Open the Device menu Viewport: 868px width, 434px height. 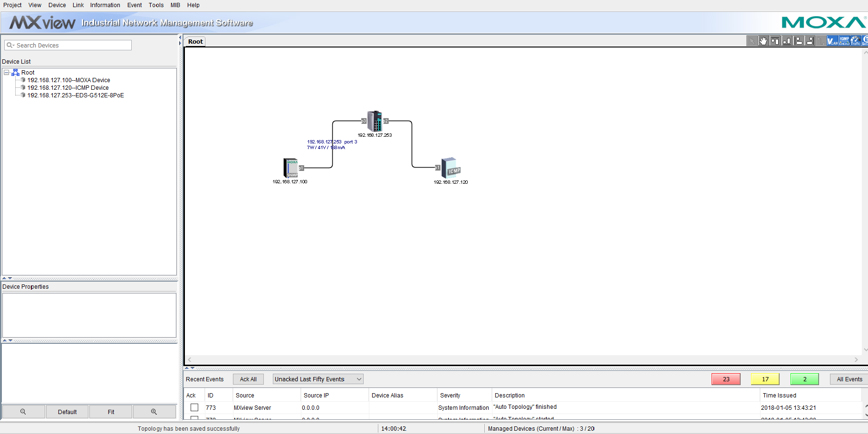tap(57, 5)
